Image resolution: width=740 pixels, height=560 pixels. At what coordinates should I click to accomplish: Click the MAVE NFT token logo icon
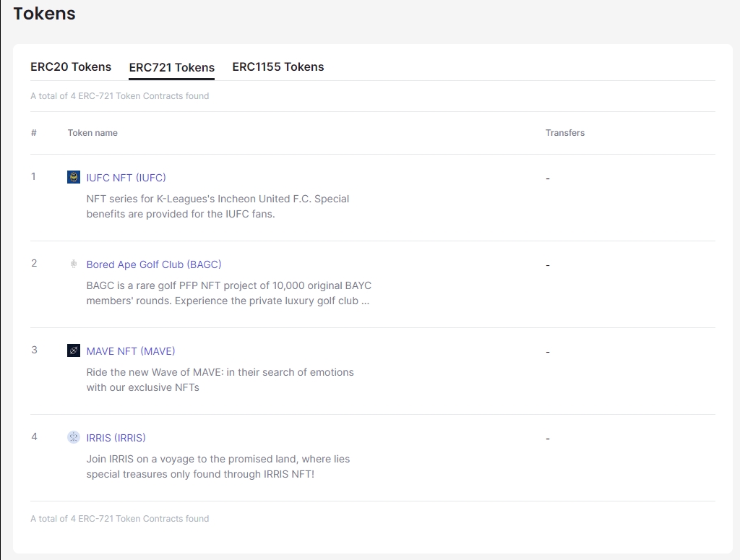point(73,350)
